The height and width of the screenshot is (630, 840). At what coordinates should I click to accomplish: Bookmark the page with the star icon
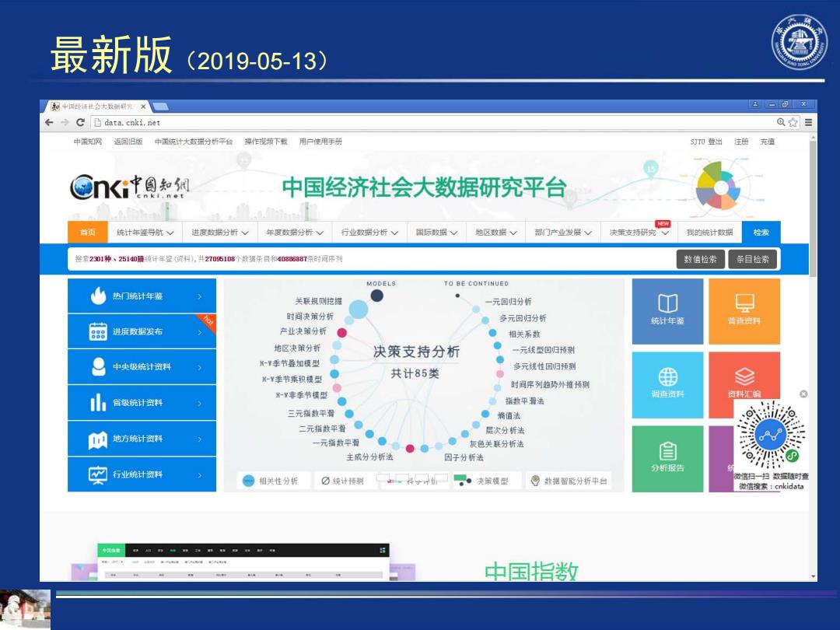[x=793, y=123]
